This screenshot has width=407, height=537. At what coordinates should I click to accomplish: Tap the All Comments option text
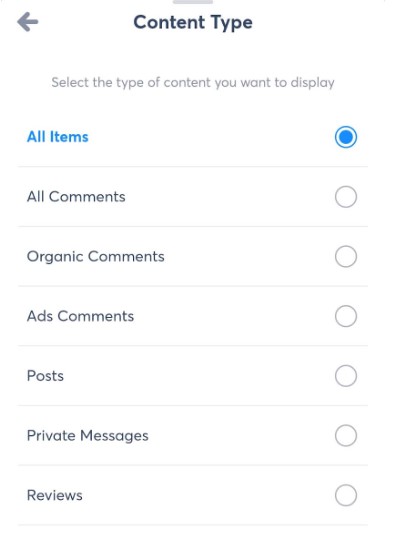click(x=76, y=197)
